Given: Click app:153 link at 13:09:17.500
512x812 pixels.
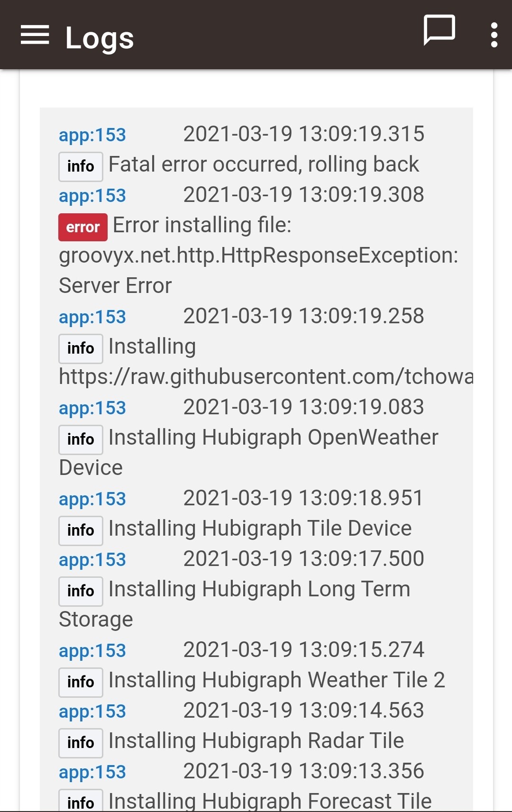Looking at the screenshot, I should pyautogui.click(x=92, y=560).
